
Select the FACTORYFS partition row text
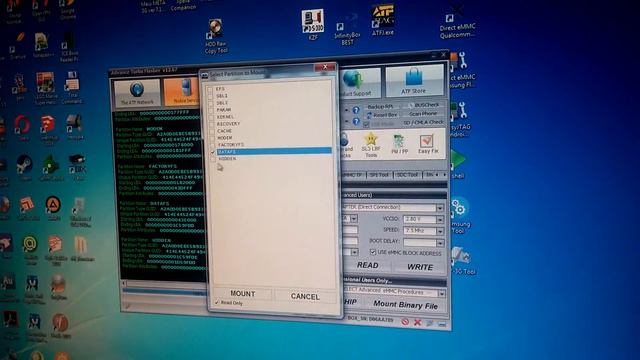(x=231, y=144)
